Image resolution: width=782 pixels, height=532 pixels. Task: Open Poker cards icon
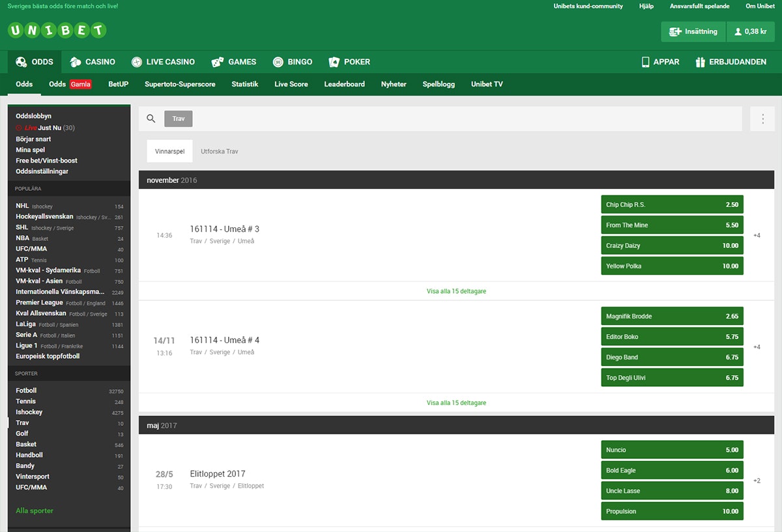pos(334,62)
